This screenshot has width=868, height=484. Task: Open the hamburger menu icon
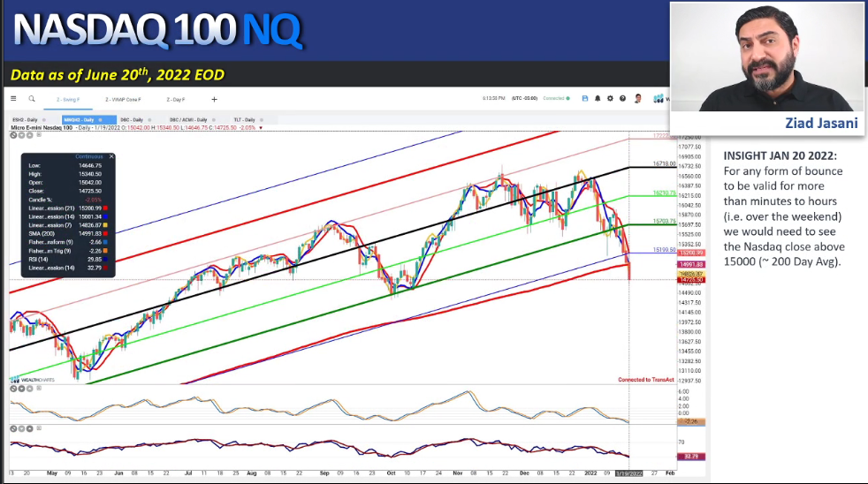(x=13, y=98)
